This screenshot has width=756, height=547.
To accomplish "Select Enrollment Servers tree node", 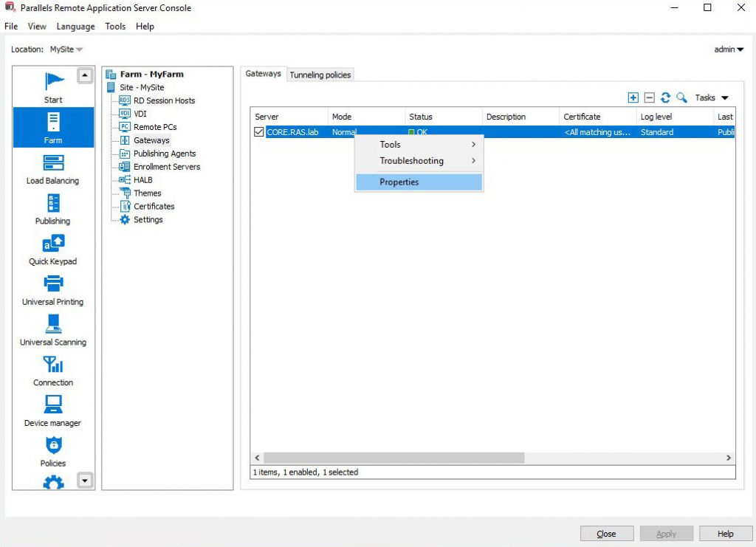I will click(x=166, y=167).
